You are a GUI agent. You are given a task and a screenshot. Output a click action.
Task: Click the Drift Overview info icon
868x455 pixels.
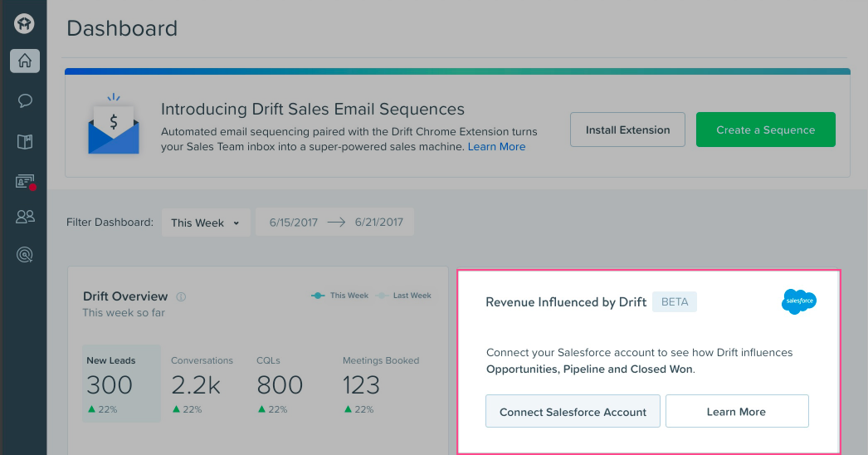pos(181,296)
